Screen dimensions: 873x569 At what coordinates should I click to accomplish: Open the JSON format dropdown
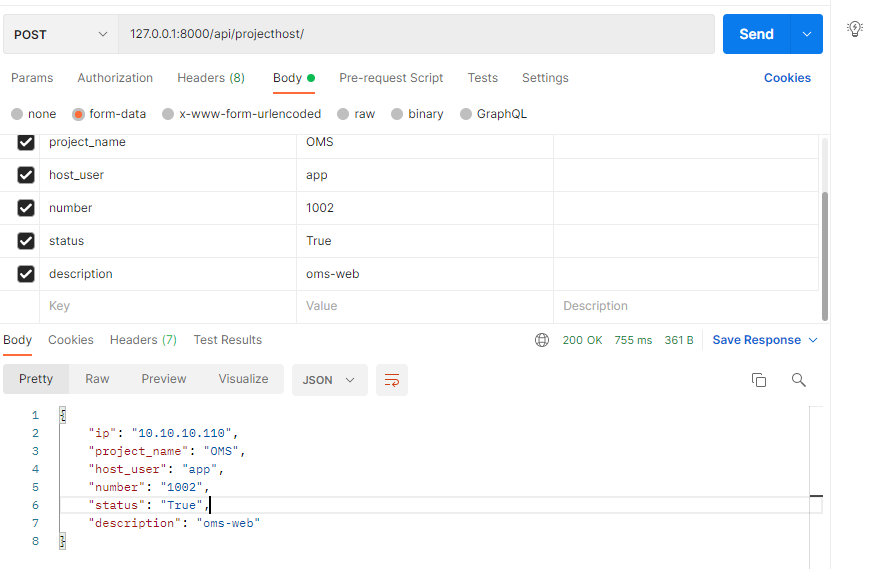pos(330,380)
